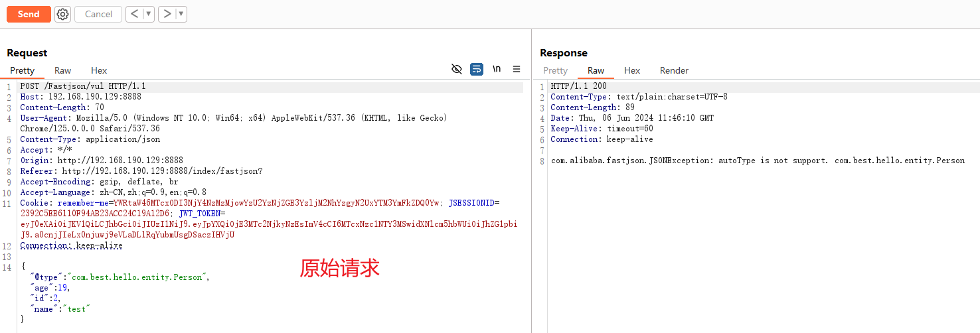Open request settings gear icon
The width and height of the screenshot is (980, 333).
click(x=62, y=14)
